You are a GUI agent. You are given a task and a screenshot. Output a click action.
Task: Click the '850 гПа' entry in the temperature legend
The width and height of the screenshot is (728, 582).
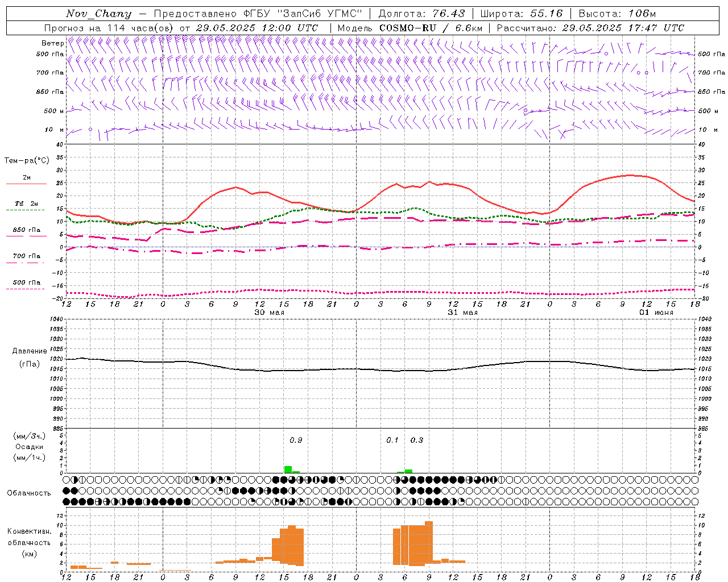[26, 230]
